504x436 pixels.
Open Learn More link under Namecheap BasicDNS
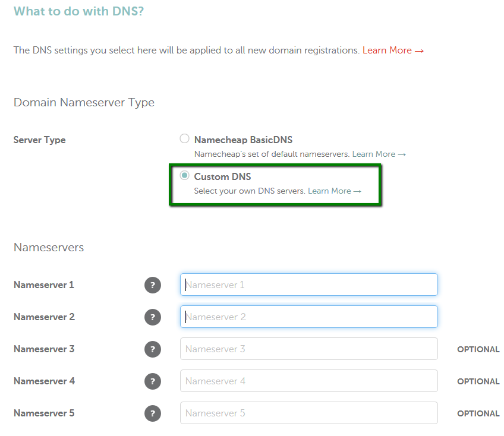379,154
